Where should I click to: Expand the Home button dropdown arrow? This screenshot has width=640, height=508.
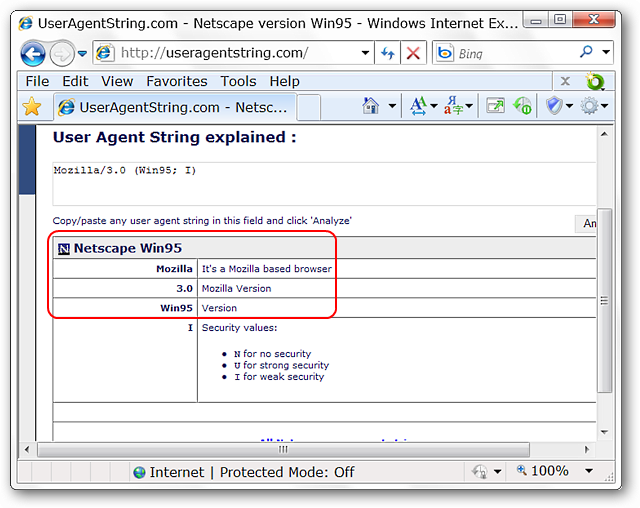392,106
